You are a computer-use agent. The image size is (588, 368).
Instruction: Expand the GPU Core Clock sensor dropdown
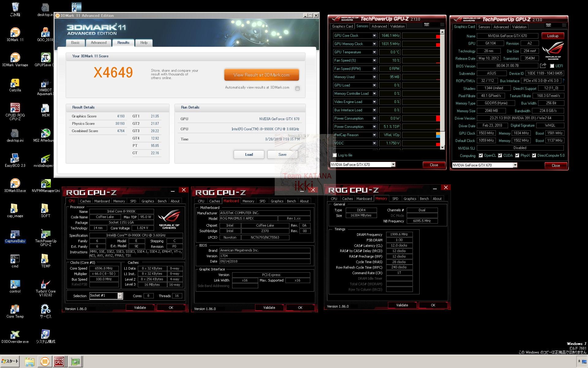[374, 36]
